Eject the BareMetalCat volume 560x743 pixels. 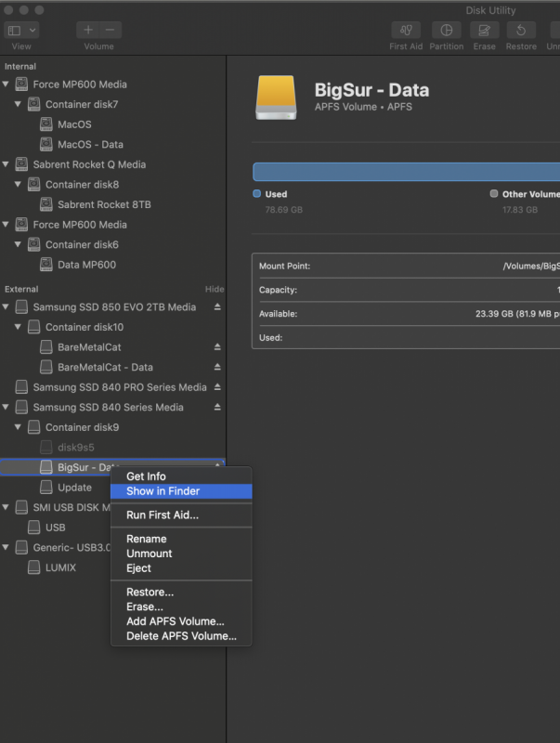pos(217,346)
